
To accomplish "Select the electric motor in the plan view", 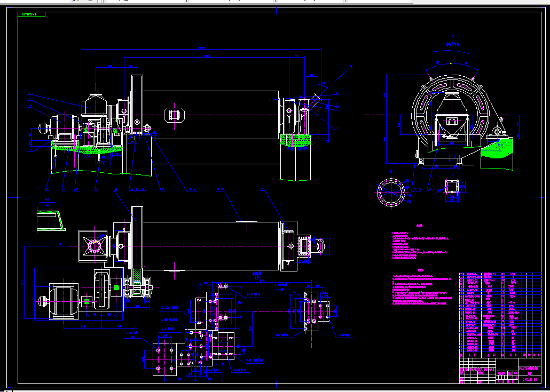I will (x=63, y=301).
